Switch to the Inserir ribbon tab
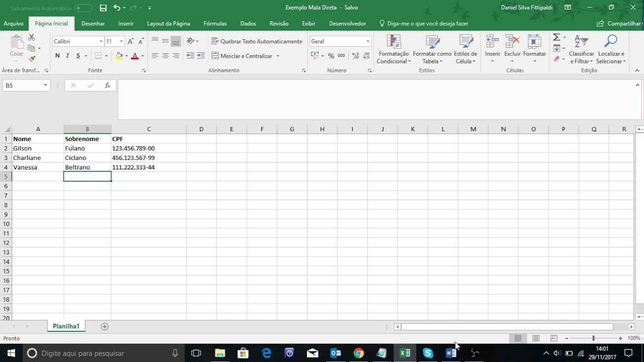The width and height of the screenshot is (644, 362). tap(126, 24)
